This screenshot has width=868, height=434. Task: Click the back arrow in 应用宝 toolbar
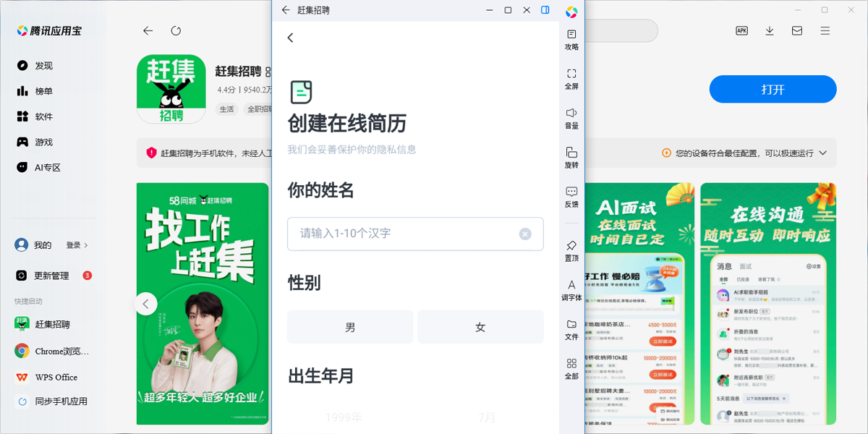pyautogui.click(x=148, y=30)
